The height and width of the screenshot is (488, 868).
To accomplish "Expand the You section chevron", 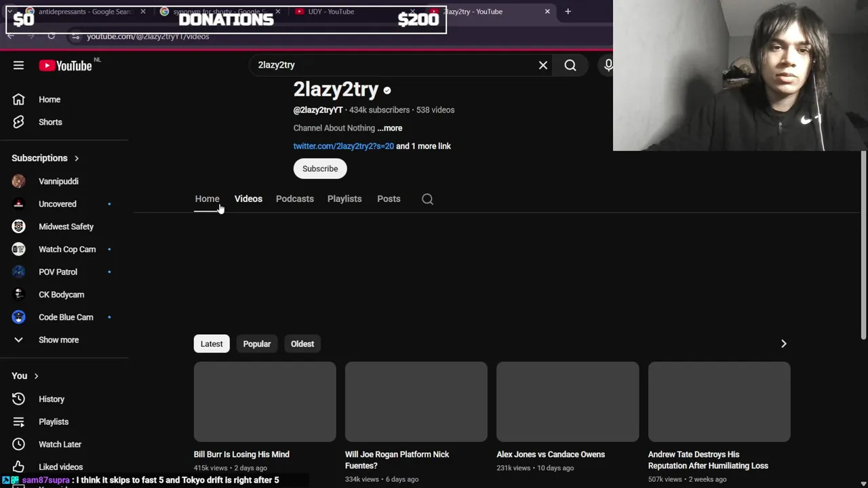I will tap(36, 376).
